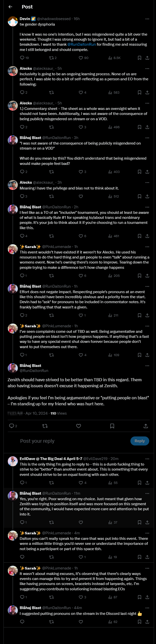Share the main Zenith post
Image resolution: width=156 pixels, height=644 pixels.
[x=146, y=426]
